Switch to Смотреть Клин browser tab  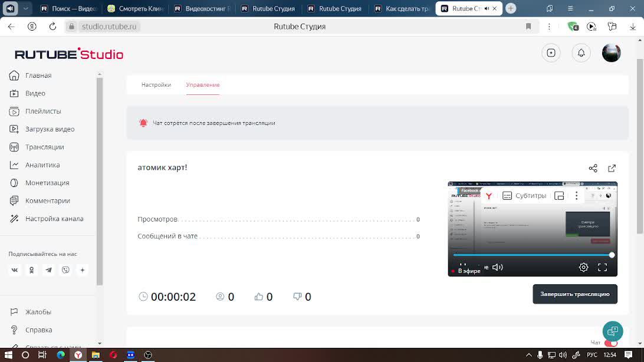pyautogui.click(x=136, y=9)
